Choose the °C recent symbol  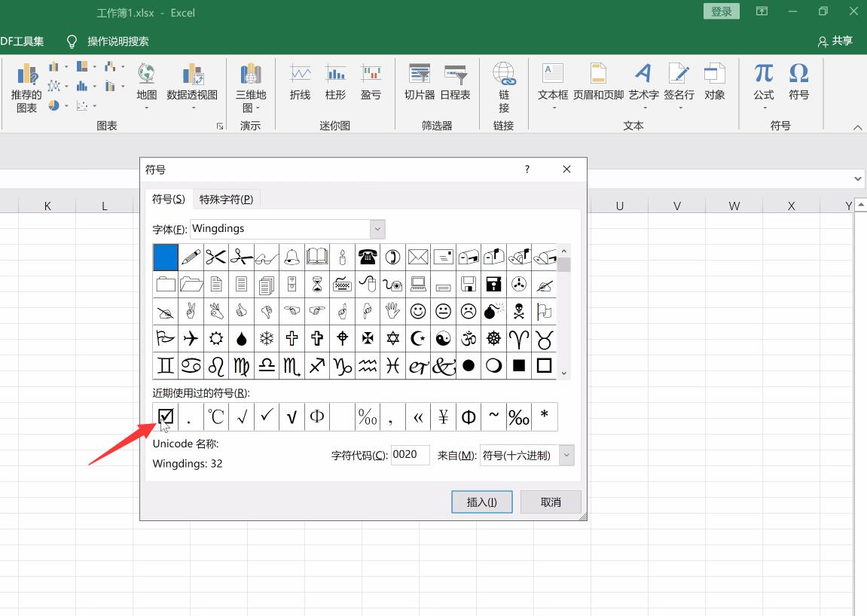[x=216, y=416]
